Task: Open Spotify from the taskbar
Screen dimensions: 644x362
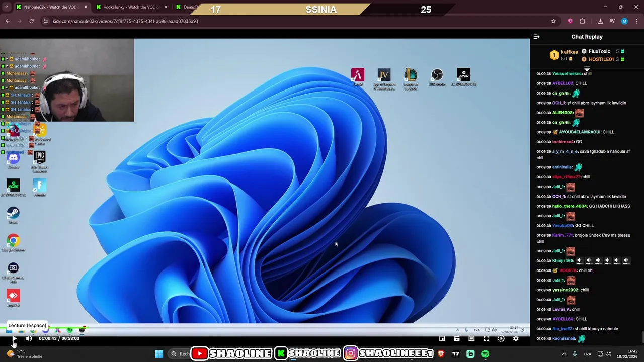Action: coord(485,354)
